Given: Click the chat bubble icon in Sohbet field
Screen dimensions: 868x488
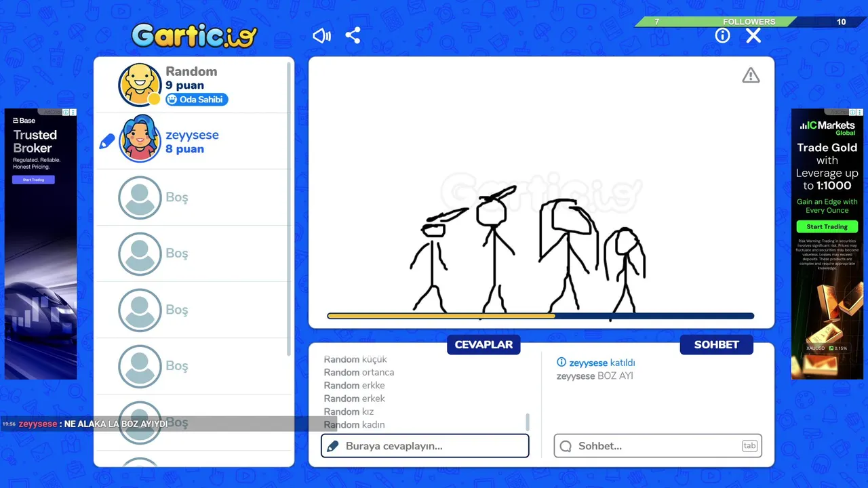Looking at the screenshot, I should pyautogui.click(x=566, y=446).
